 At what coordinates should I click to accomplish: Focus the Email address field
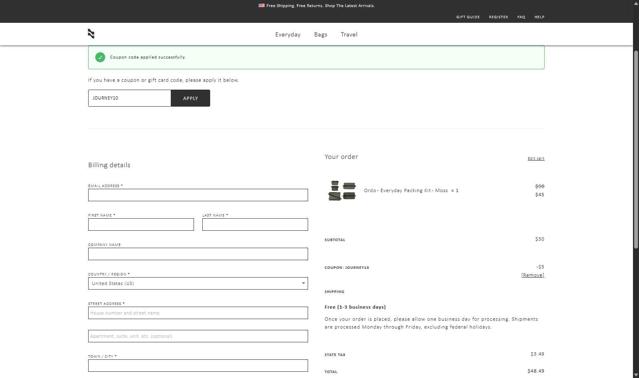pos(198,195)
